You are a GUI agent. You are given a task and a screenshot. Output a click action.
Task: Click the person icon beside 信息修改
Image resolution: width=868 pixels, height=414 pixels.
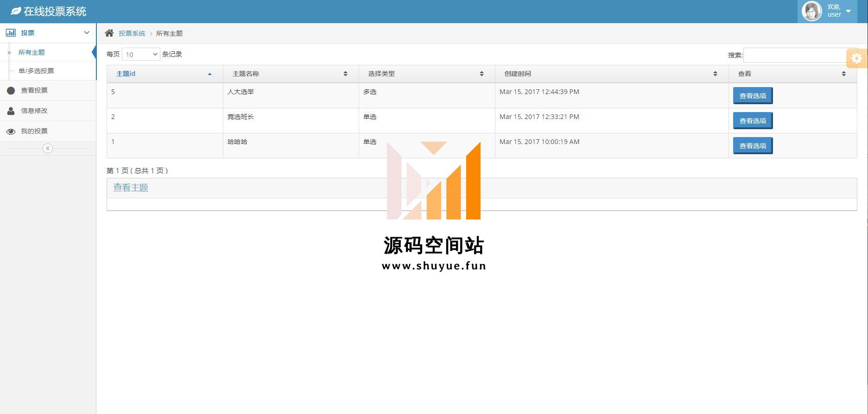point(11,111)
